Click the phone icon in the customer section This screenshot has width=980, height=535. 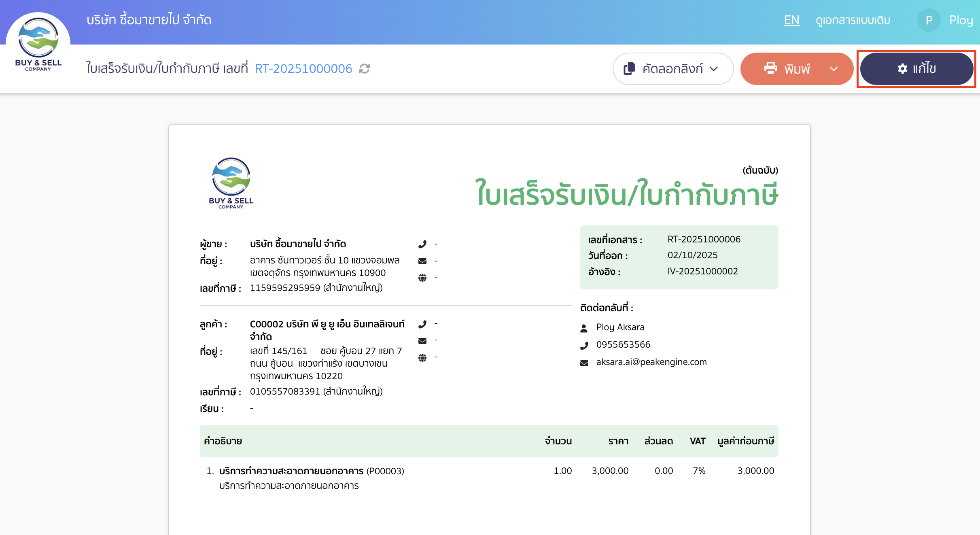[423, 323]
